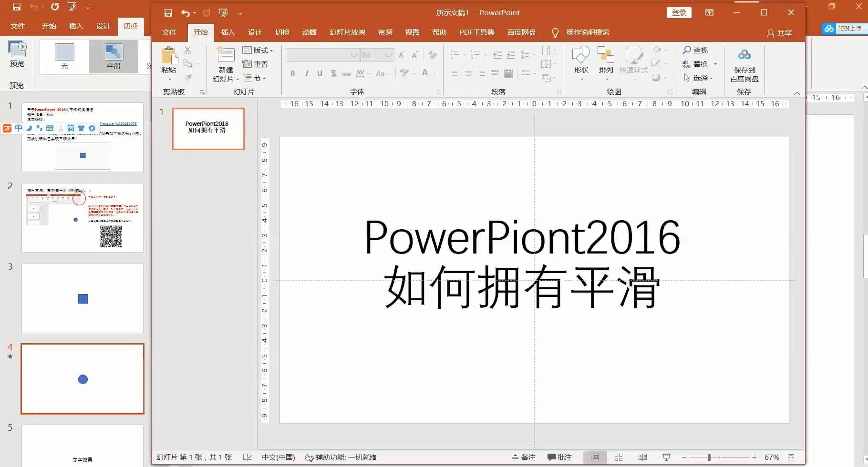Click the Login (登录) button in title bar
The width and height of the screenshot is (868, 467).
point(679,13)
